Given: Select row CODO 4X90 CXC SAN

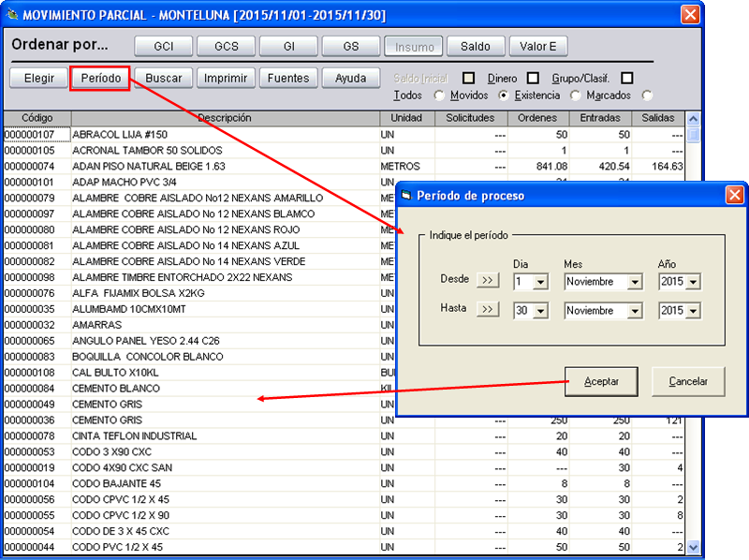Looking at the screenshot, I should (x=344, y=468).
